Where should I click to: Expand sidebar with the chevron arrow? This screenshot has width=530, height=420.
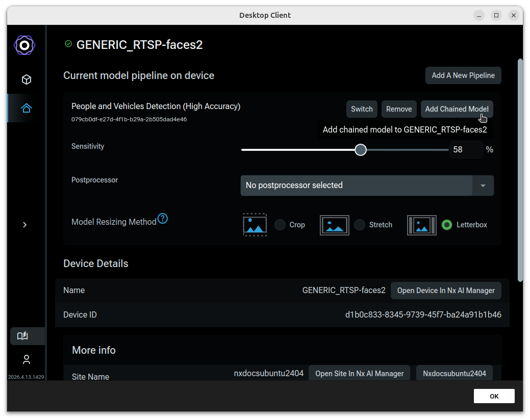24,225
